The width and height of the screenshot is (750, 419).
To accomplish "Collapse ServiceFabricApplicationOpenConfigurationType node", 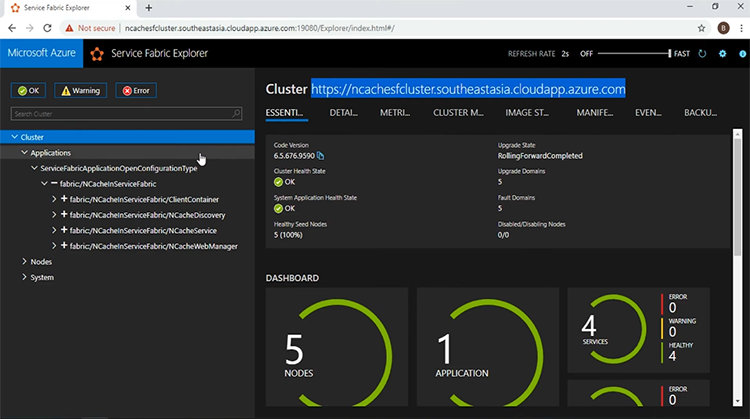I will coord(34,168).
